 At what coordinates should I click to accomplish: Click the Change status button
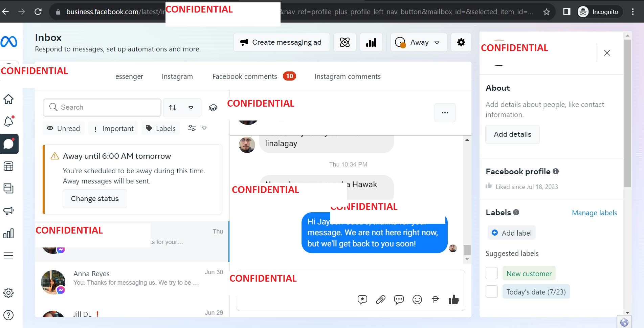(95, 199)
